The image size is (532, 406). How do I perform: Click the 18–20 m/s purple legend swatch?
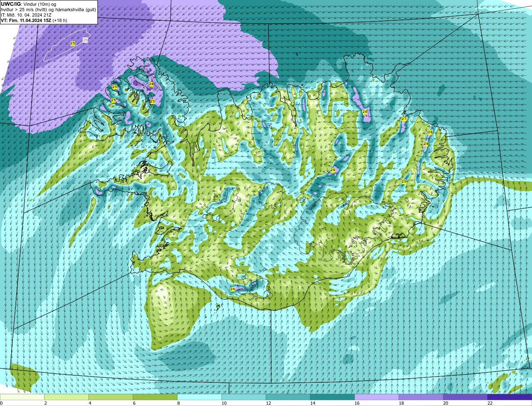pyautogui.click(x=421, y=397)
